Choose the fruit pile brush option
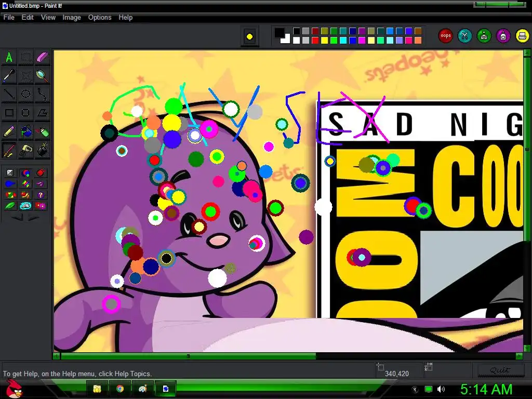 point(25,195)
